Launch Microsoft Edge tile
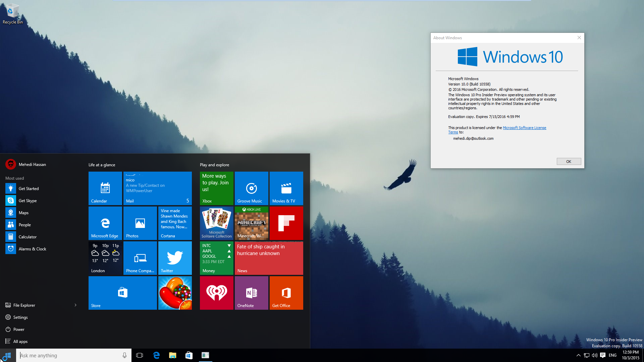Image resolution: width=644 pixels, height=362 pixels. [x=105, y=223]
